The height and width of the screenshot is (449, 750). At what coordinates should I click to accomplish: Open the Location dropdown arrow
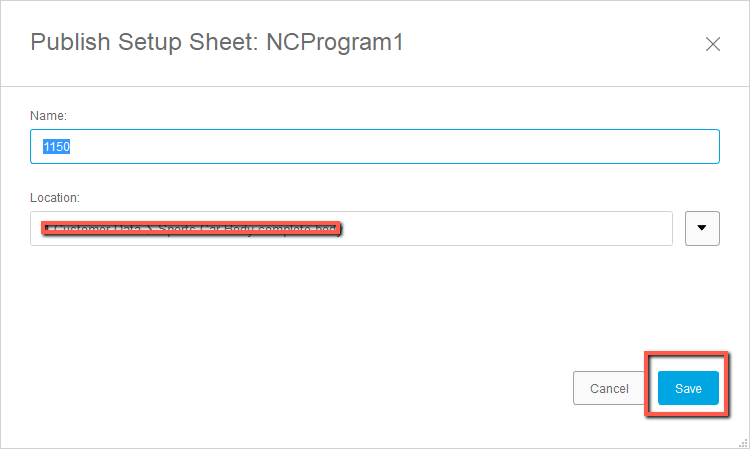pyautogui.click(x=702, y=228)
